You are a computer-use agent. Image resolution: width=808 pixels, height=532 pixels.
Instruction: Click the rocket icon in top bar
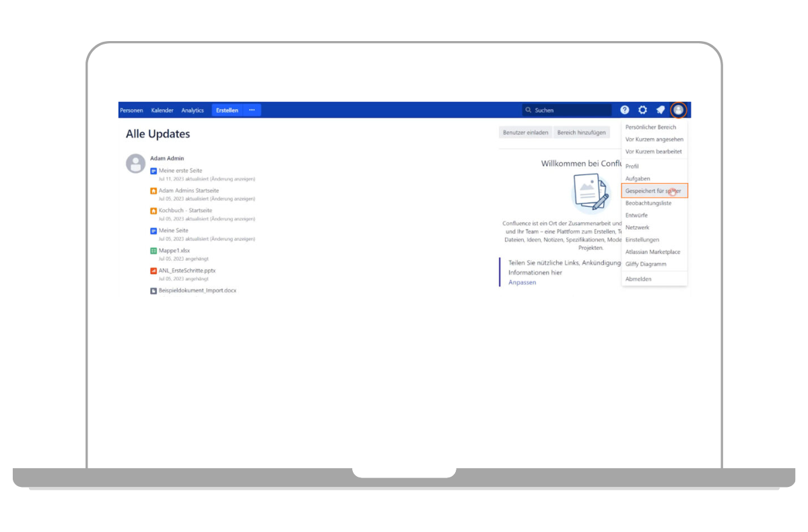click(x=661, y=110)
